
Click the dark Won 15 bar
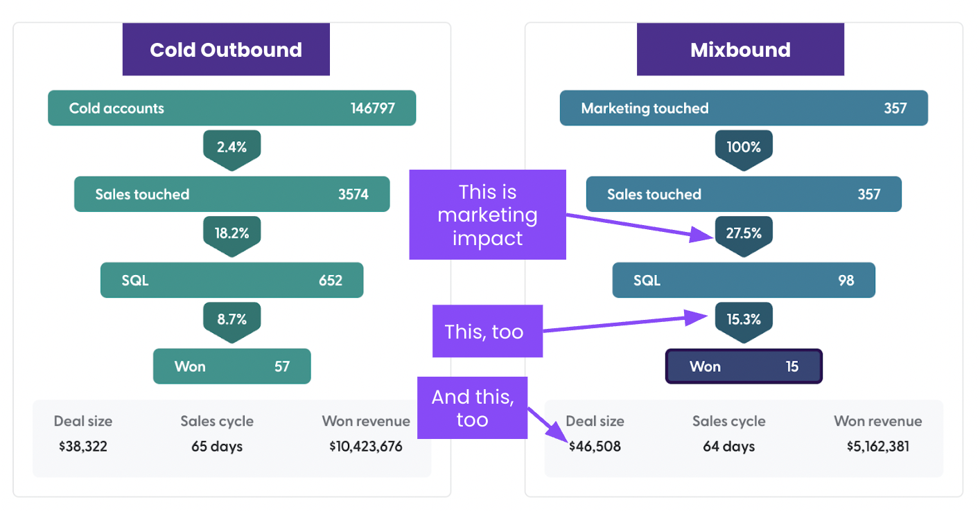pos(744,366)
